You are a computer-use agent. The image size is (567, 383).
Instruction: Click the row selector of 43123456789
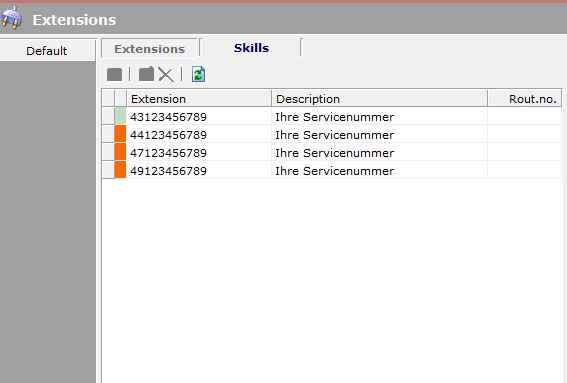click(108, 116)
